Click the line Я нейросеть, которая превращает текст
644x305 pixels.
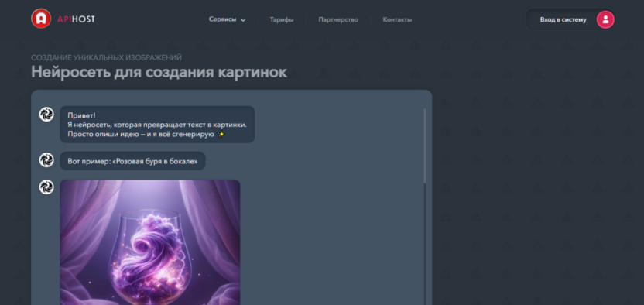[157, 125]
